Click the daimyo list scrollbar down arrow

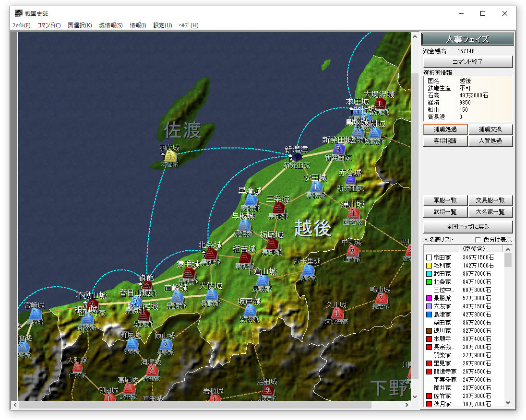click(x=508, y=403)
